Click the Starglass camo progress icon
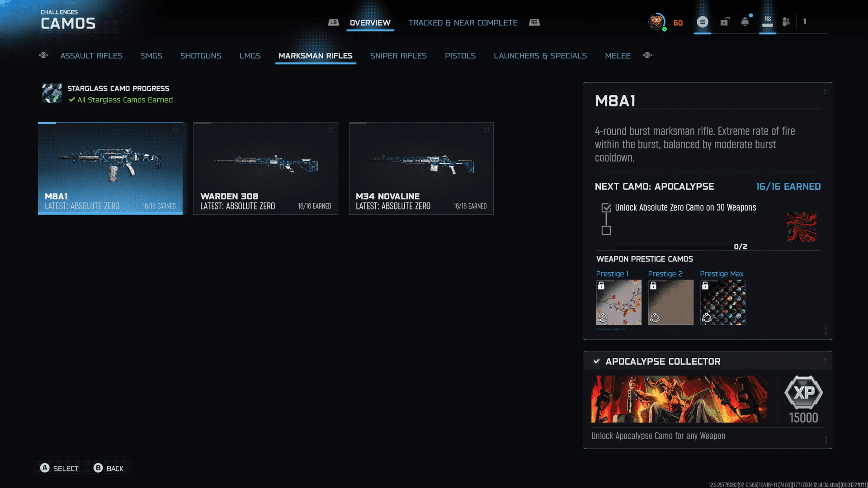 (x=52, y=93)
